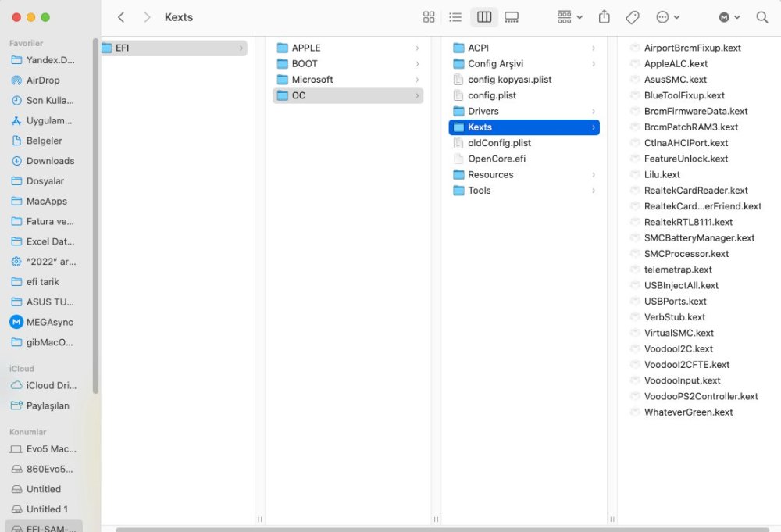Select the OC folder

pyautogui.click(x=348, y=95)
